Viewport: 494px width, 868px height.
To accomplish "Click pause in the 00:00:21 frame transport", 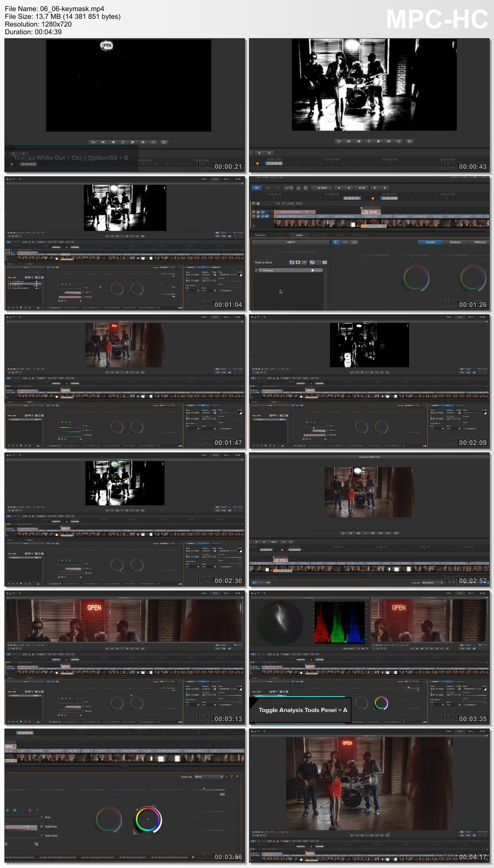I will pos(123,142).
